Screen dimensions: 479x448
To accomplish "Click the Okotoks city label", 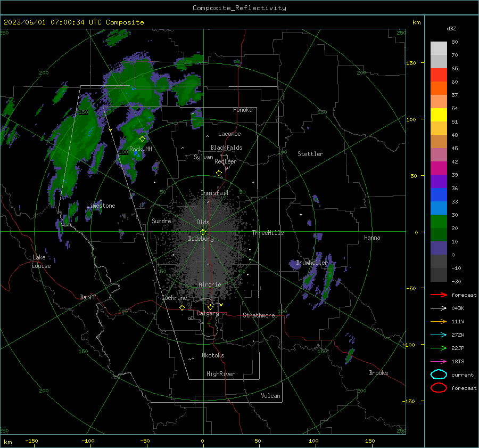I will tap(213, 355).
